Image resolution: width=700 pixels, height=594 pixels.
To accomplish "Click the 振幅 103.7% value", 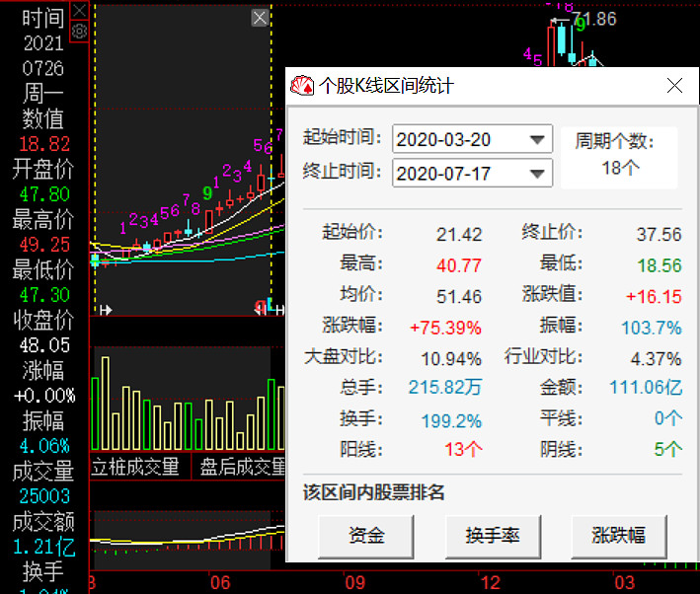I will tap(652, 328).
